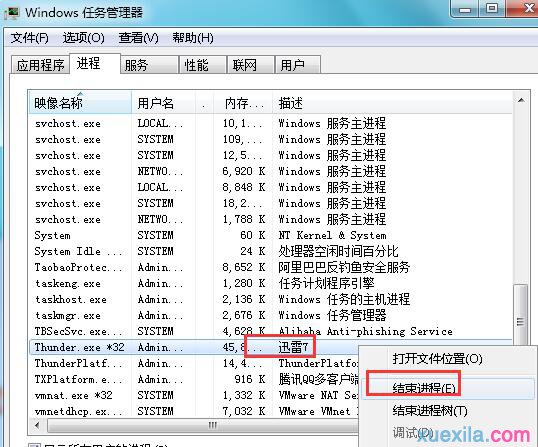This screenshot has width=538, height=447.
Task: Select the ThunderPlatf... process row
Action: [194, 363]
